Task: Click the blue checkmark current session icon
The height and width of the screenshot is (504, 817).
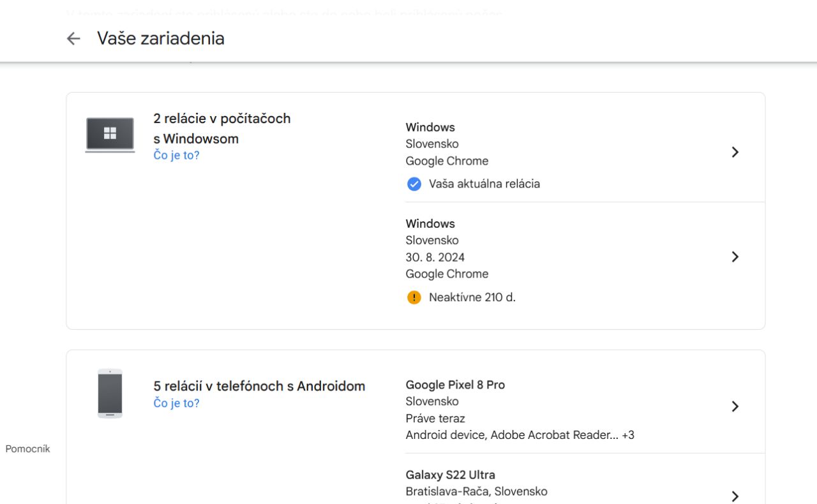Action: [414, 184]
